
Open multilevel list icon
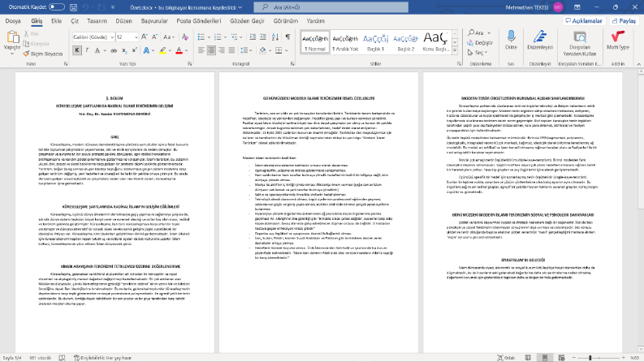tap(235, 37)
